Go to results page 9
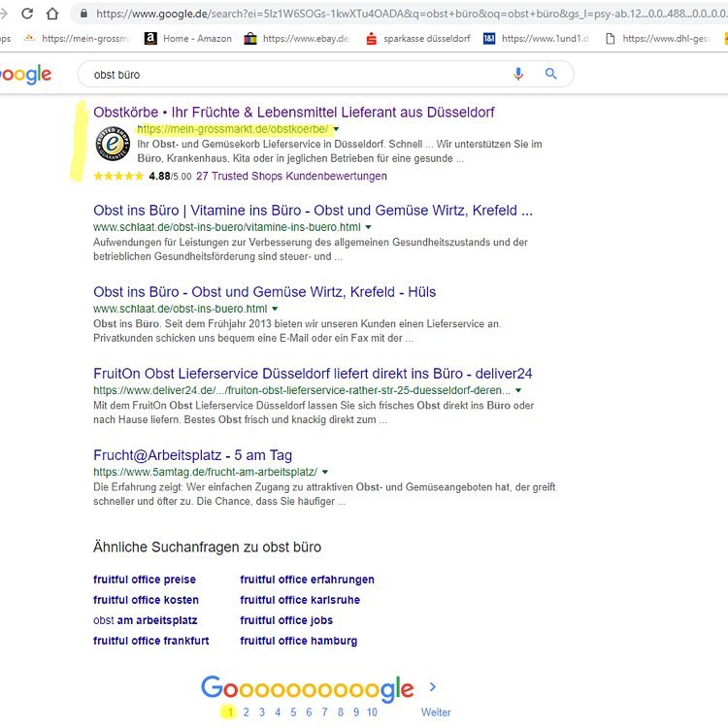This screenshot has height=728, width=728. point(356,712)
